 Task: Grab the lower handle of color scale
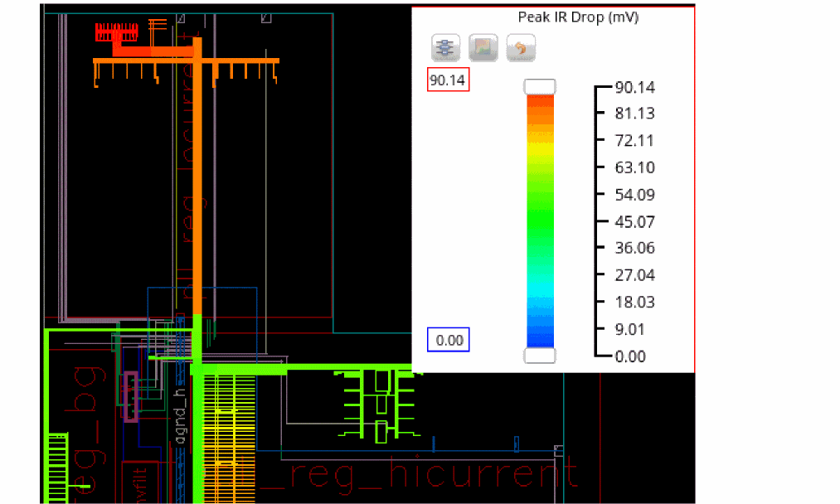coord(540,356)
